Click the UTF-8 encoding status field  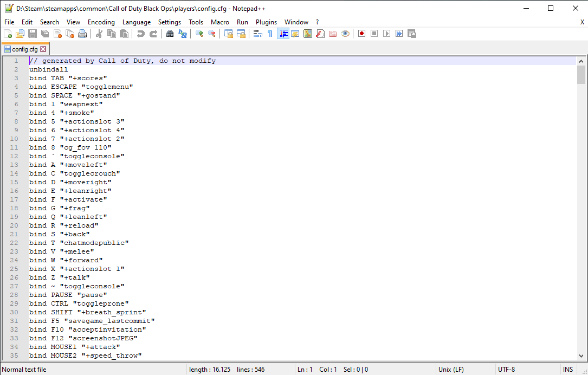pos(506,370)
